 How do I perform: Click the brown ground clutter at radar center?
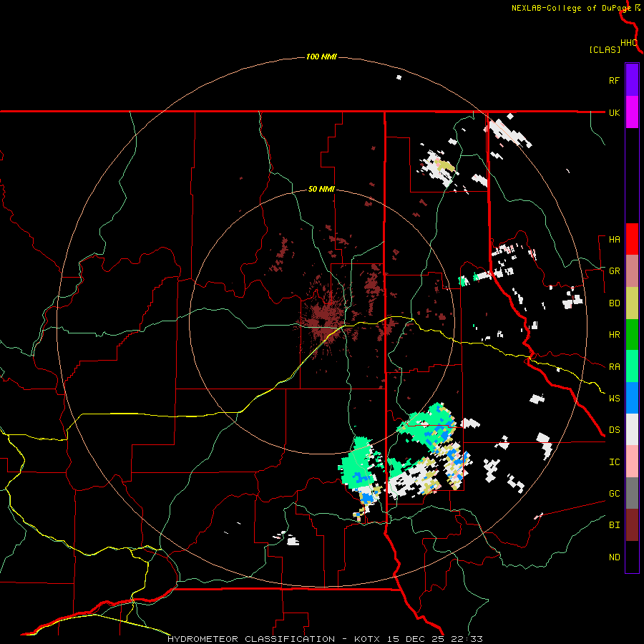(x=324, y=321)
